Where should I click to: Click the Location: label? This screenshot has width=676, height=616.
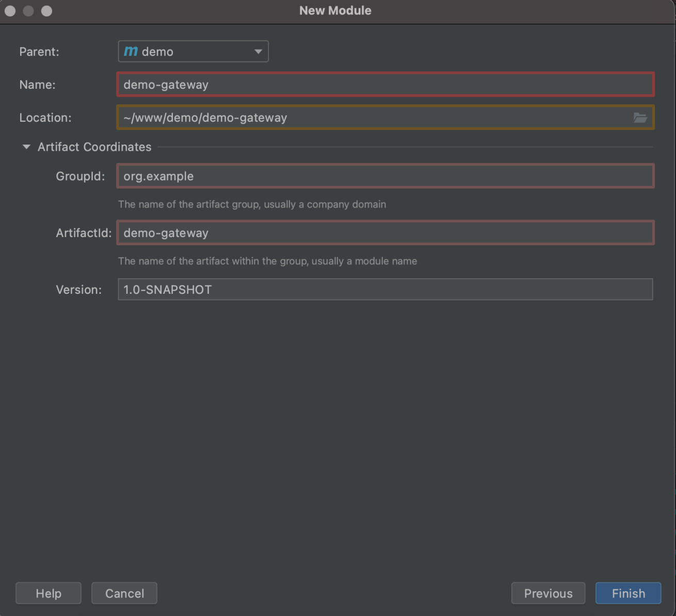pos(45,118)
